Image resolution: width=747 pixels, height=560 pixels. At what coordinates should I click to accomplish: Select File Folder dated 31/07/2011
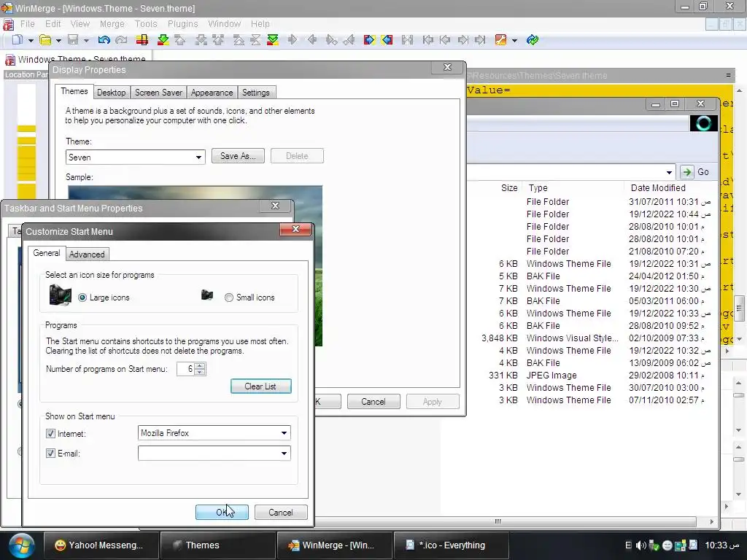tap(591, 202)
